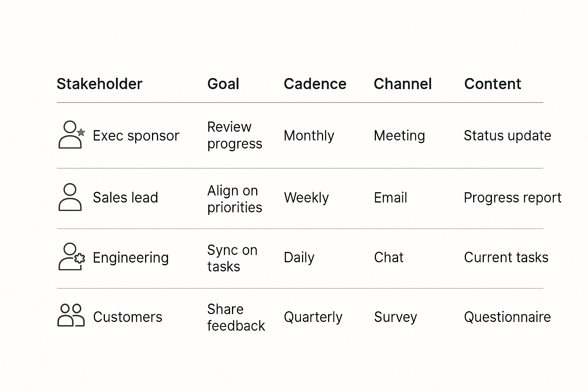Select the Stakeholder column header
This screenshot has width=588, height=392.
(x=100, y=84)
